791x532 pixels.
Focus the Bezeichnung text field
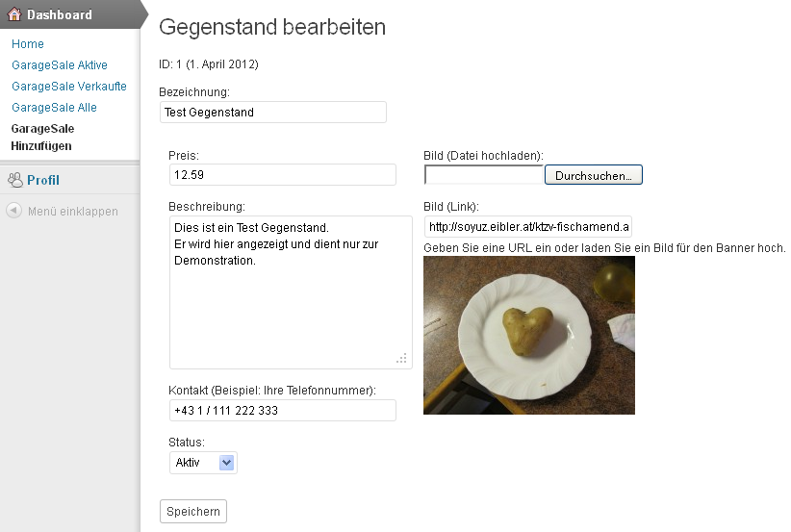[272, 113]
